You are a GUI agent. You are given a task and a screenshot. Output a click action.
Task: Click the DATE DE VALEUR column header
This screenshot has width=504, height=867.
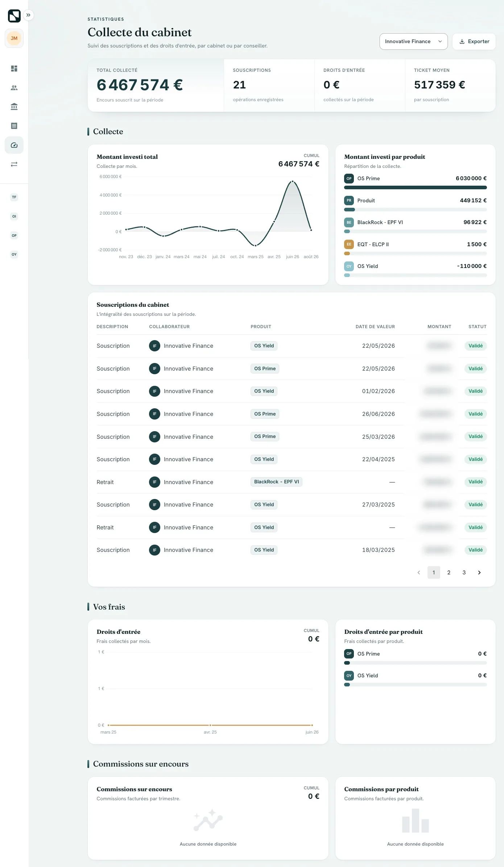(x=375, y=327)
